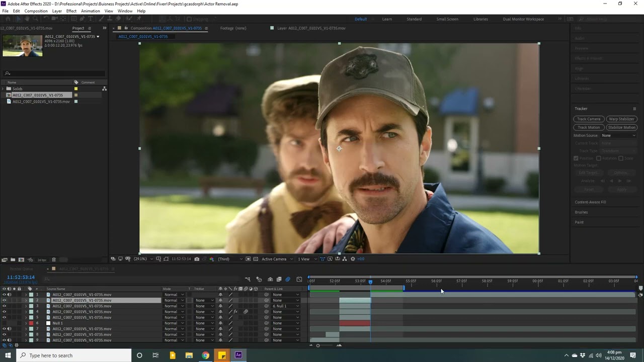
Task: Switch to the Learn workspace
Action: pyautogui.click(x=387, y=19)
